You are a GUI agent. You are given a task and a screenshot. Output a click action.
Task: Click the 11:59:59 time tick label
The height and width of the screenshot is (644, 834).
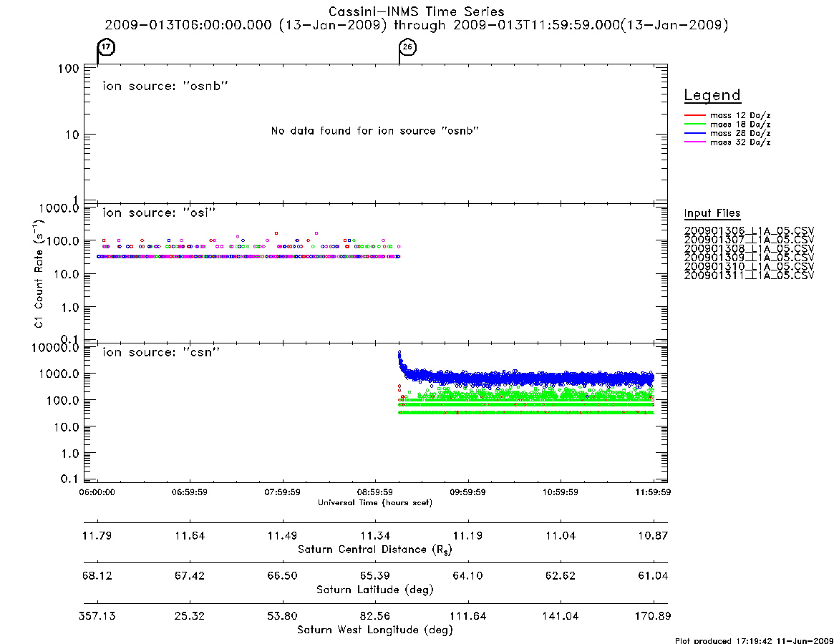[x=653, y=492]
